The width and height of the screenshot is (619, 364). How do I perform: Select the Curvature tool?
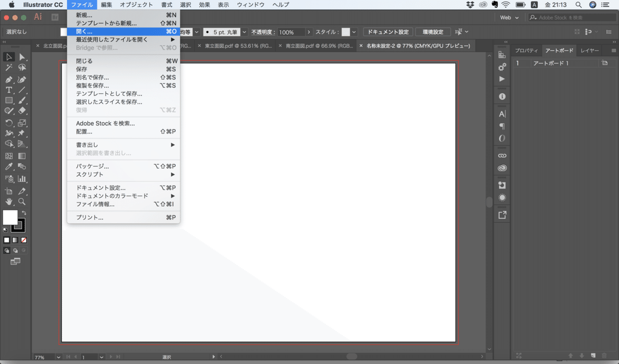pyautogui.click(x=22, y=79)
